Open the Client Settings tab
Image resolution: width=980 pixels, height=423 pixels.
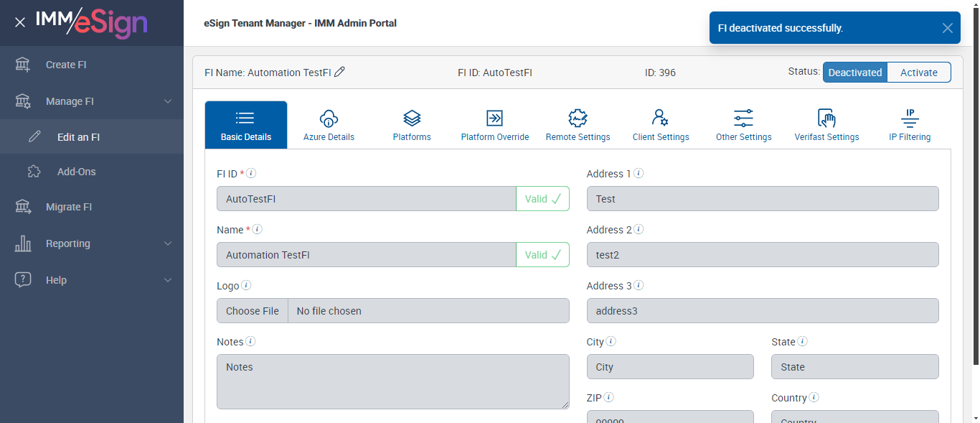(x=661, y=125)
